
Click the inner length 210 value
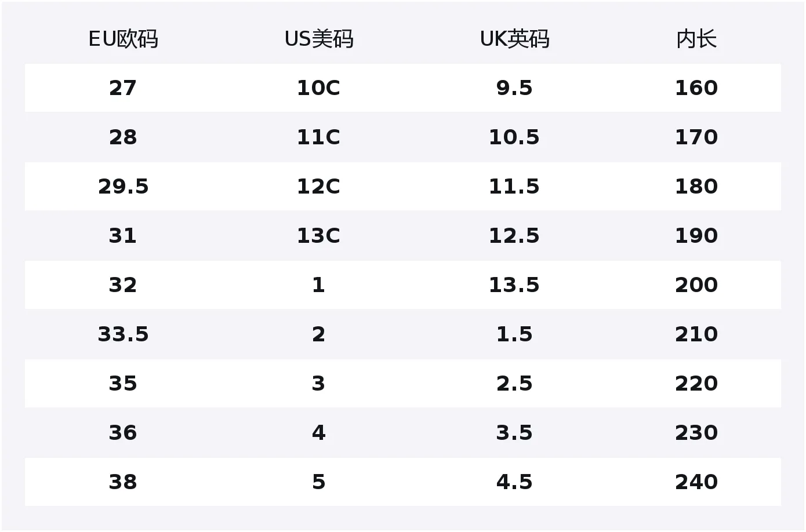(696, 334)
